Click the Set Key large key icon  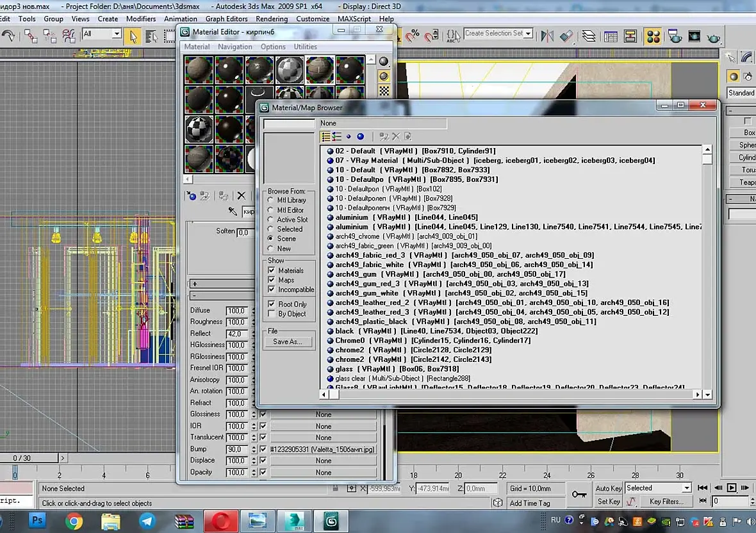pos(579,495)
